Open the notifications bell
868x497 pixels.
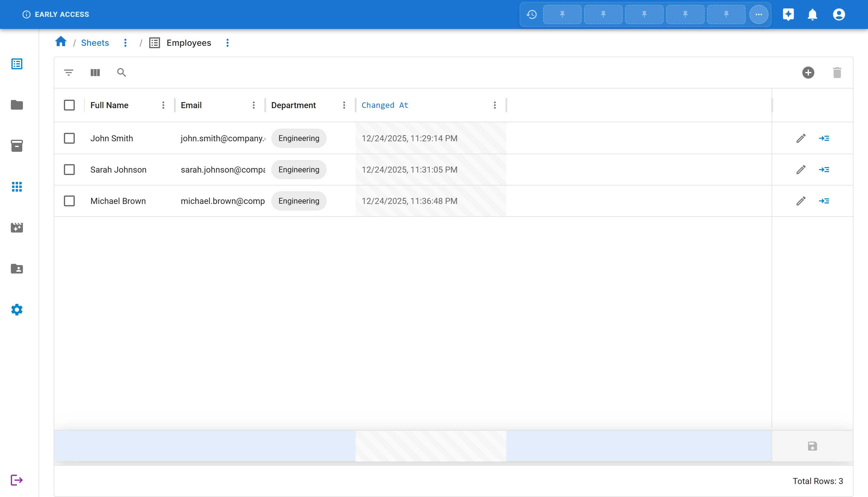coord(812,14)
